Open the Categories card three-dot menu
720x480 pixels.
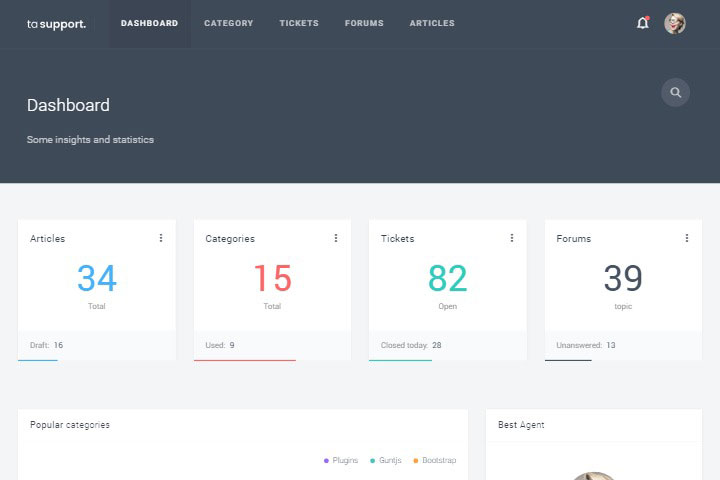pos(336,238)
